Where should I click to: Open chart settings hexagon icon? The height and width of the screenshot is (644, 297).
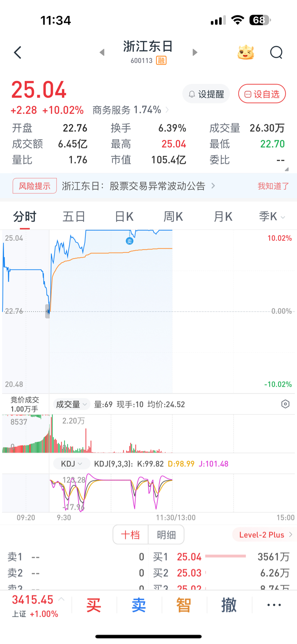tap(285, 404)
